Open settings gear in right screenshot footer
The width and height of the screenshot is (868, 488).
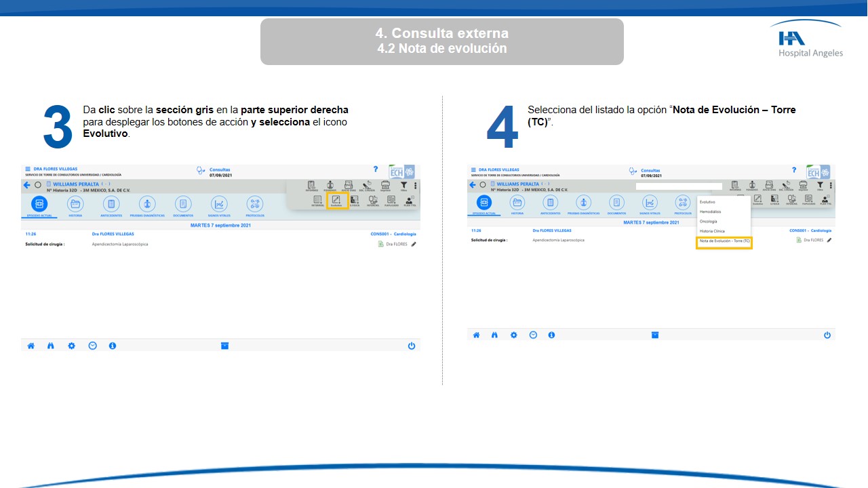514,335
